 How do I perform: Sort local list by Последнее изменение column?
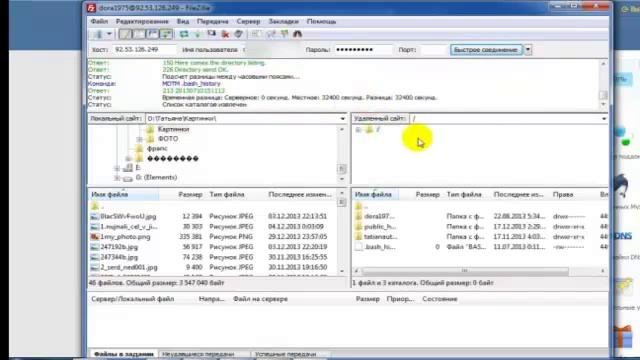coord(300,195)
